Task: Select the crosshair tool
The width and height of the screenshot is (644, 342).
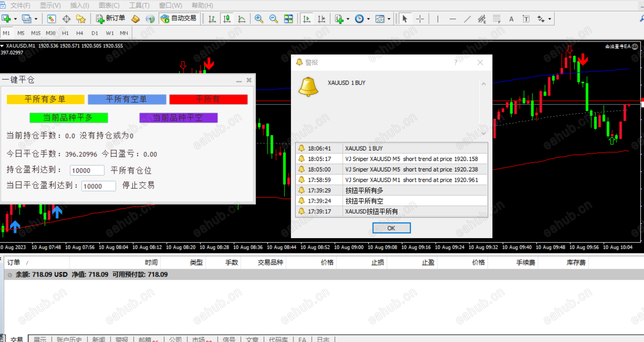Action: coord(420,19)
